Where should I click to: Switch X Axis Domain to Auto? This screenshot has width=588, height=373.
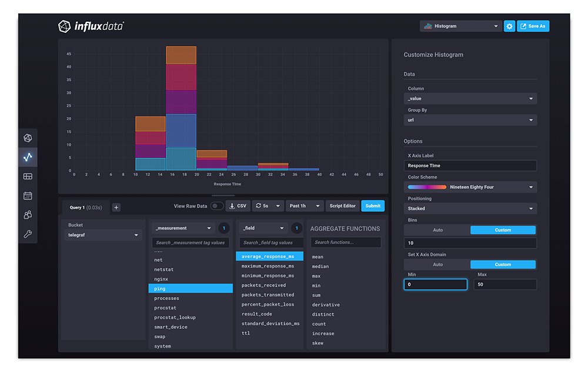click(437, 265)
